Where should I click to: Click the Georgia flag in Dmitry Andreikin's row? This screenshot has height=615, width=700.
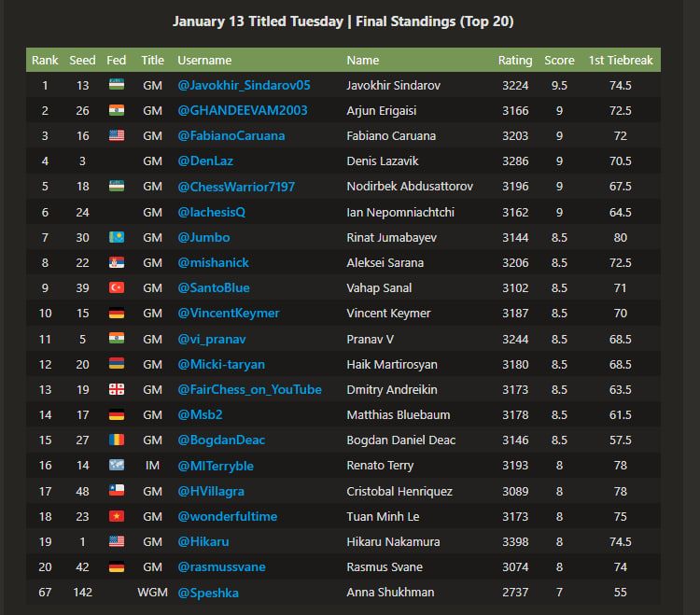tap(117, 389)
